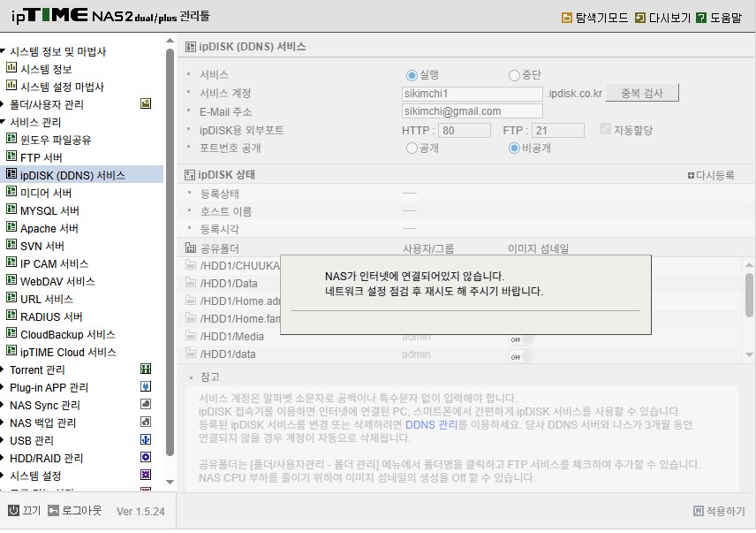The width and height of the screenshot is (756, 533).
Task: Expand the Torrent 관리 section
Action: (x=3, y=370)
